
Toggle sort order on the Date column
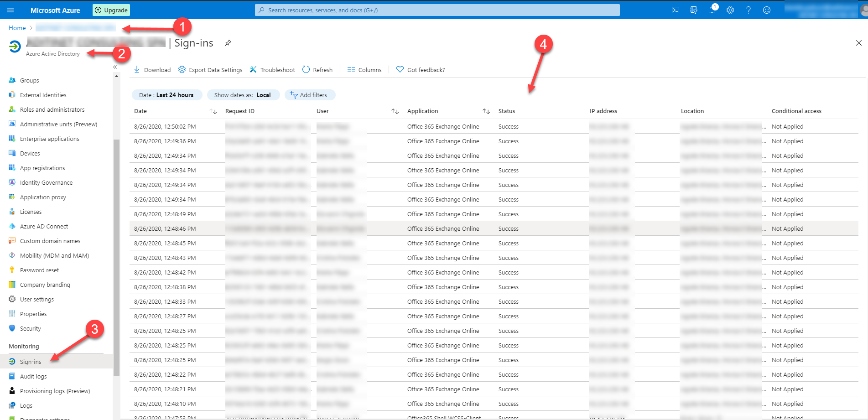point(213,111)
